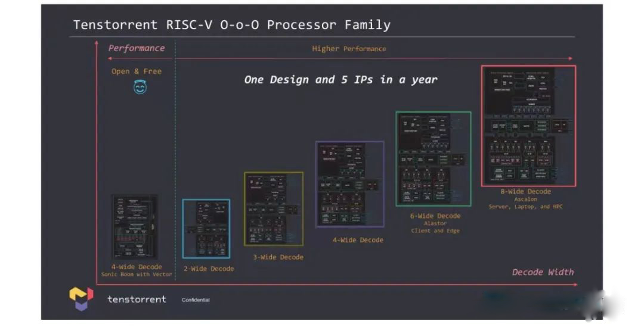
Task: Click the '2-Wide Decode' label
Action: click(209, 269)
